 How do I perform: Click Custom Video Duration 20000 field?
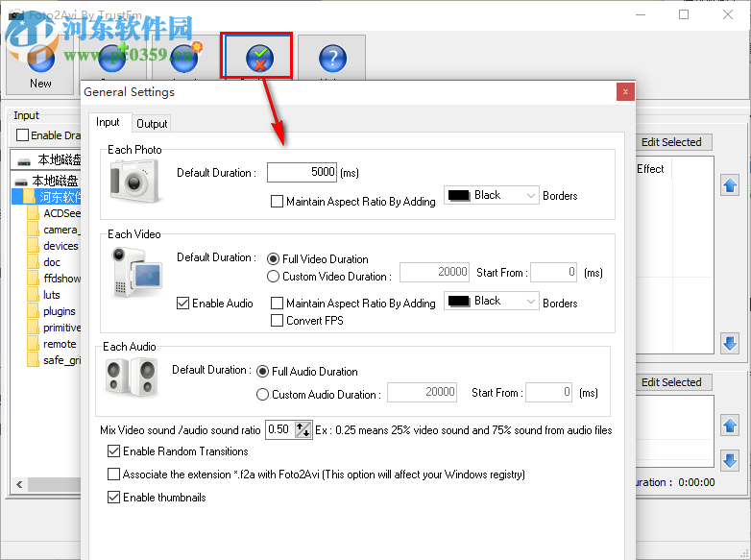point(434,272)
